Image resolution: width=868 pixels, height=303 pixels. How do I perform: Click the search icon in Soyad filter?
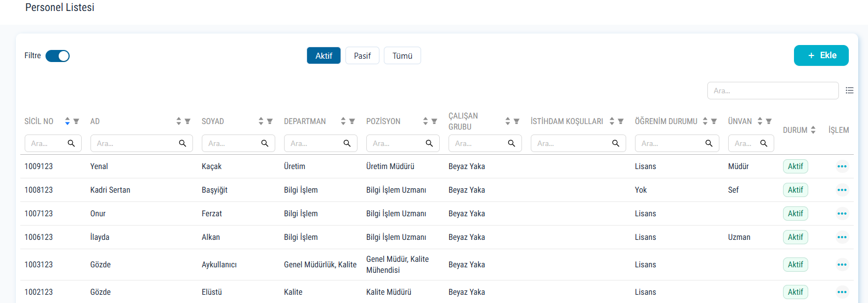click(x=265, y=143)
